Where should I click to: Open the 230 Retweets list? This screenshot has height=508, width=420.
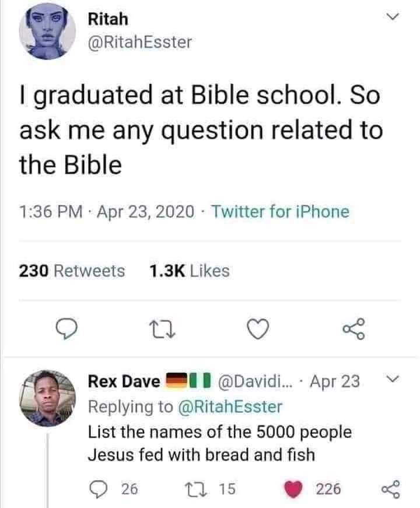[x=72, y=271]
